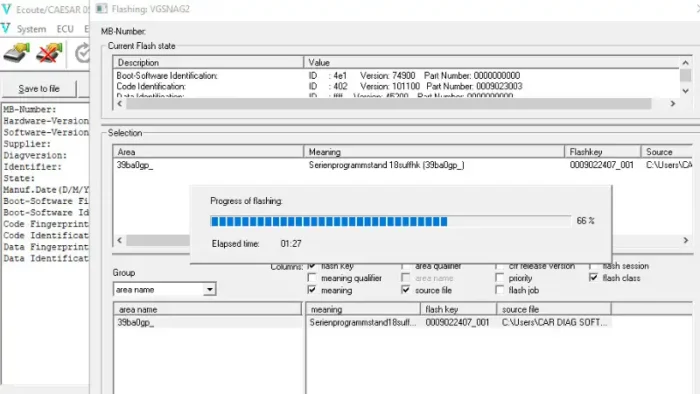Click the 66 % progress value

(x=585, y=221)
